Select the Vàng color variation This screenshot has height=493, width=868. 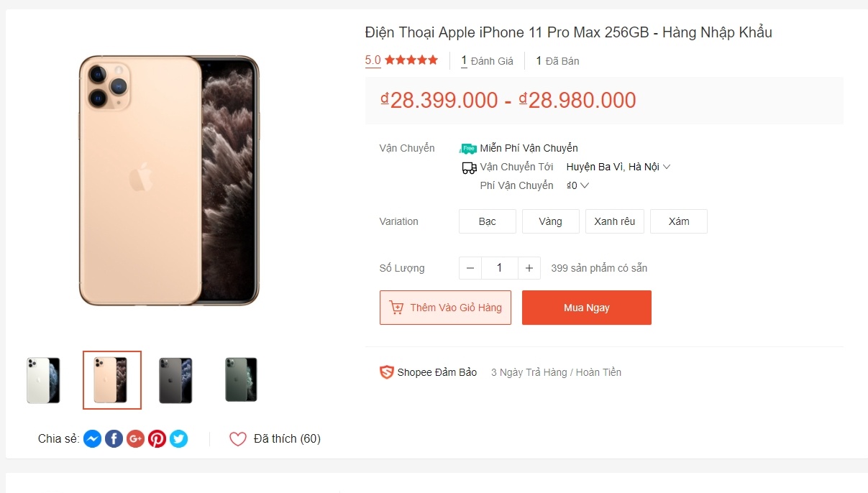tap(550, 221)
